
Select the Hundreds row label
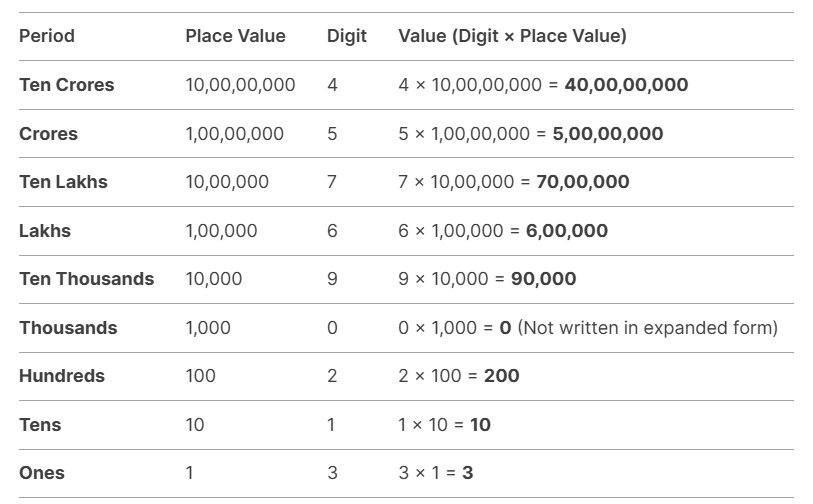tap(62, 376)
